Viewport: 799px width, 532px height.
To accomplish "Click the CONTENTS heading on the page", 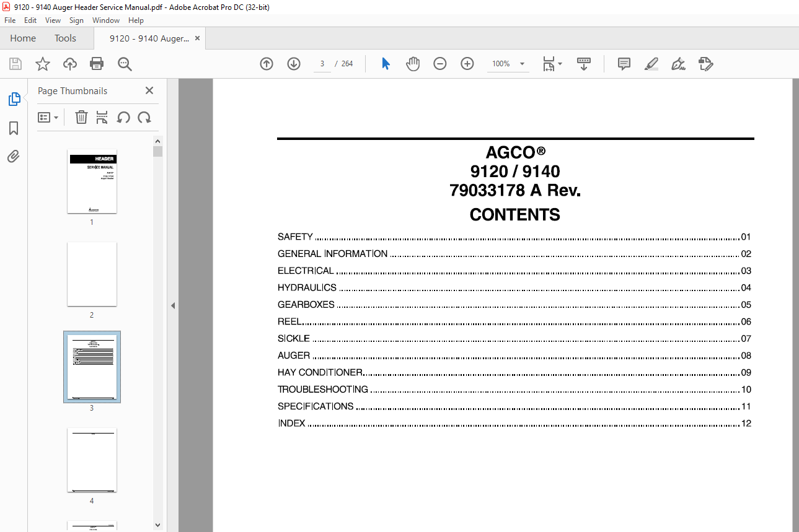I will pyautogui.click(x=515, y=215).
